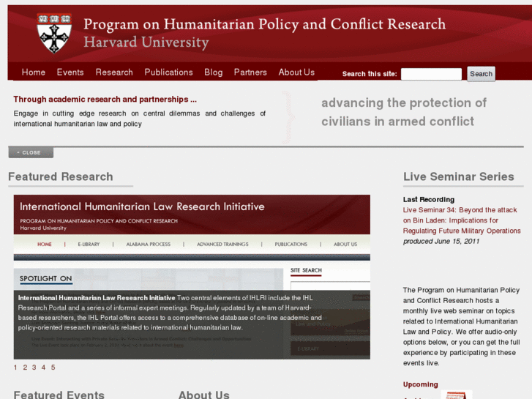
Task: Click the Featured Research heading
Action: click(x=61, y=176)
